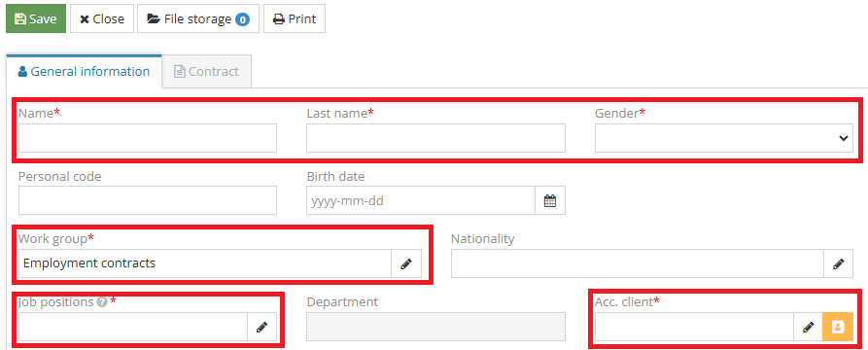Click the Last name text box

435,138
